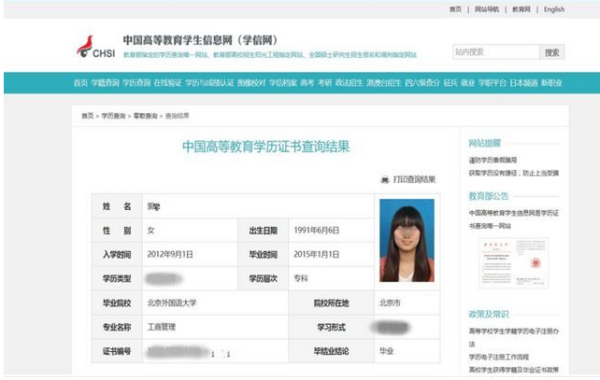The height and width of the screenshot is (380, 600).
Task: Open 首页 in the top utility links
Action: 455,9
